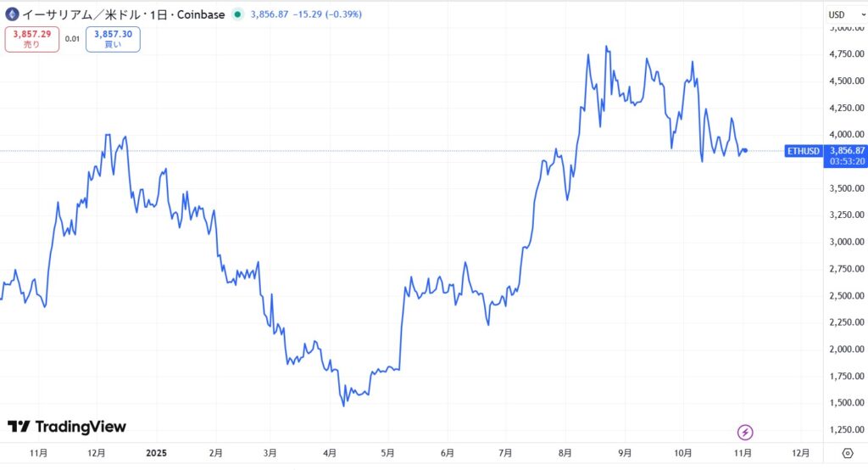The width and height of the screenshot is (868, 470).
Task: Open the USD currency dropdown
Action: (x=842, y=14)
